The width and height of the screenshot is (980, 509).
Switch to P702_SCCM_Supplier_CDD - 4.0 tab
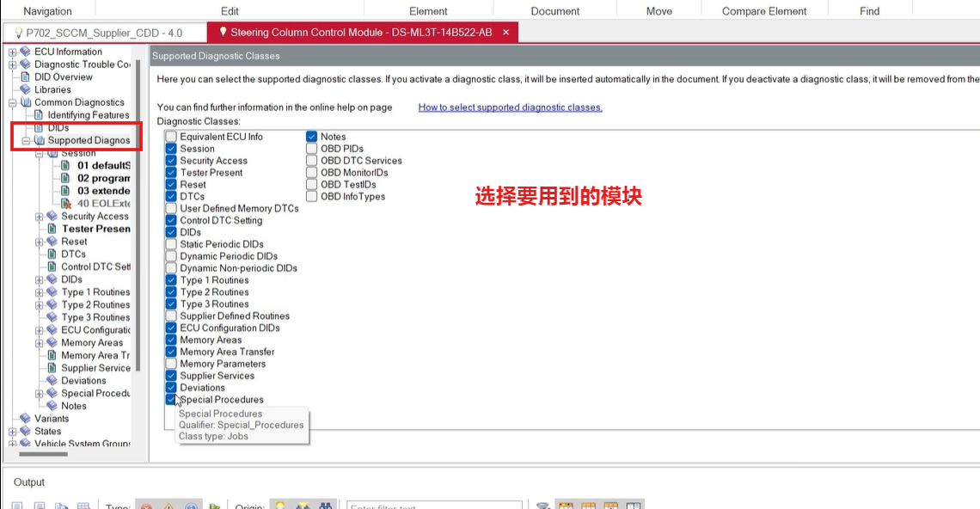[105, 33]
